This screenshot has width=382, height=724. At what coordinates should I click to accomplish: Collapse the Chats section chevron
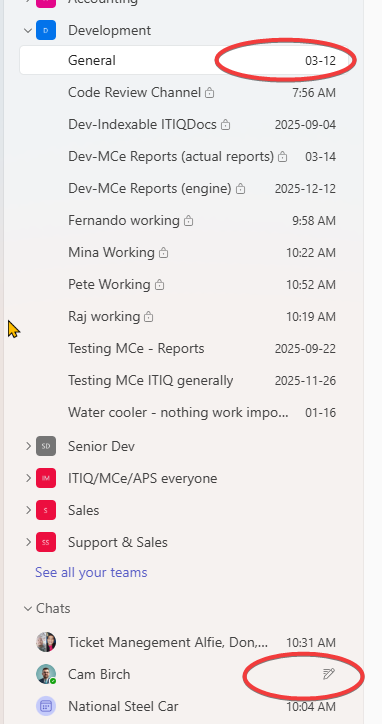tap(28, 609)
